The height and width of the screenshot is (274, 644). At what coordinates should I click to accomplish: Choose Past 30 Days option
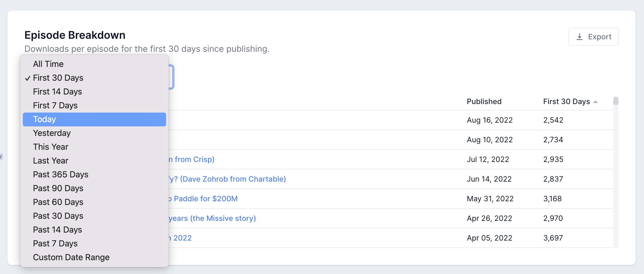[58, 216]
